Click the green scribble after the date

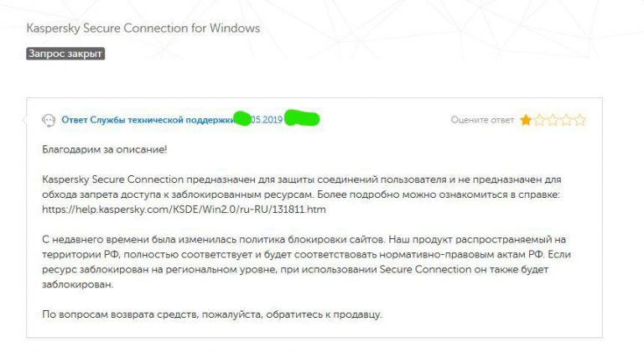coord(303,119)
